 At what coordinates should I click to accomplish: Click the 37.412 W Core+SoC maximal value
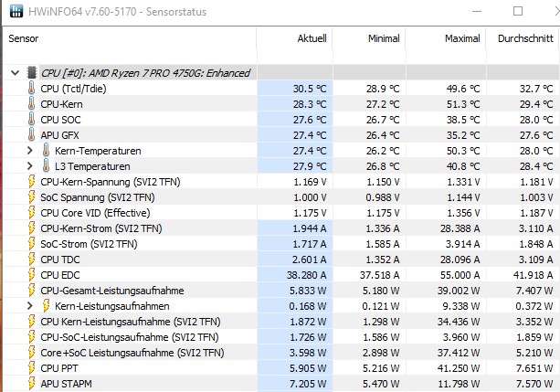[x=459, y=353]
